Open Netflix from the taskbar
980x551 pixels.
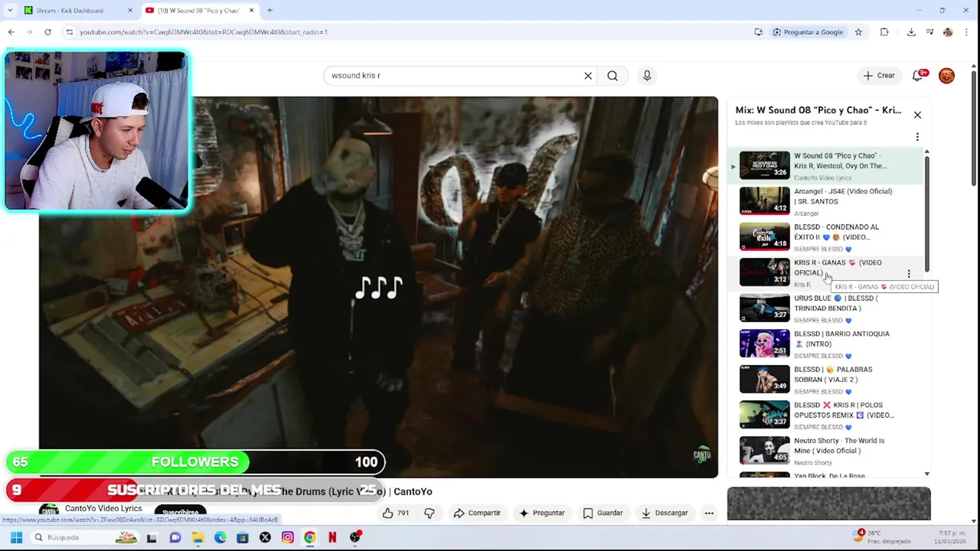pyautogui.click(x=332, y=537)
